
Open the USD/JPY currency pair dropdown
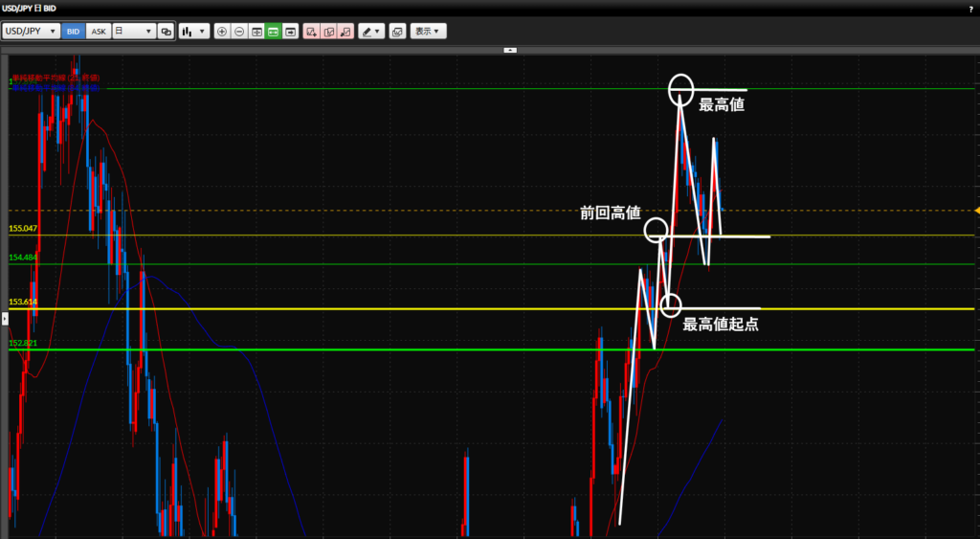tap(31, 31)
